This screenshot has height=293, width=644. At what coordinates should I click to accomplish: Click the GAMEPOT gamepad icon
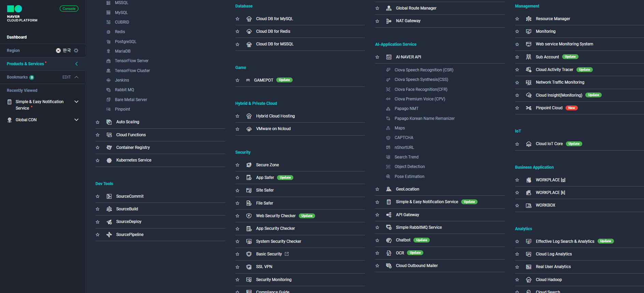click(248, 80)
